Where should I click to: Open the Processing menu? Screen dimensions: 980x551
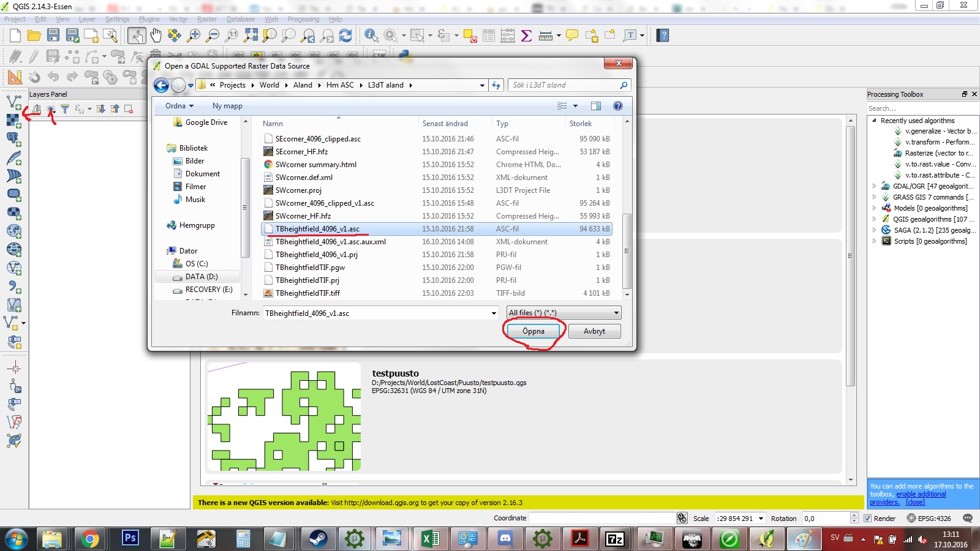[303, 19]
